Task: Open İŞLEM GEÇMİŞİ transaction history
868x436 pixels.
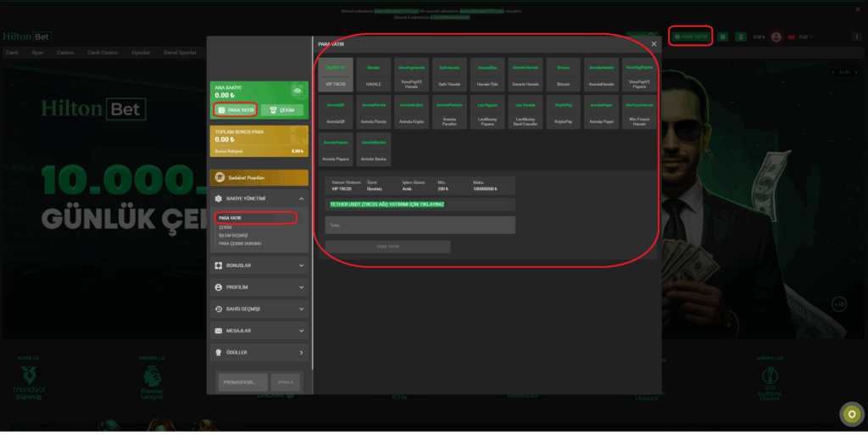Action: (x=233, y=236)
